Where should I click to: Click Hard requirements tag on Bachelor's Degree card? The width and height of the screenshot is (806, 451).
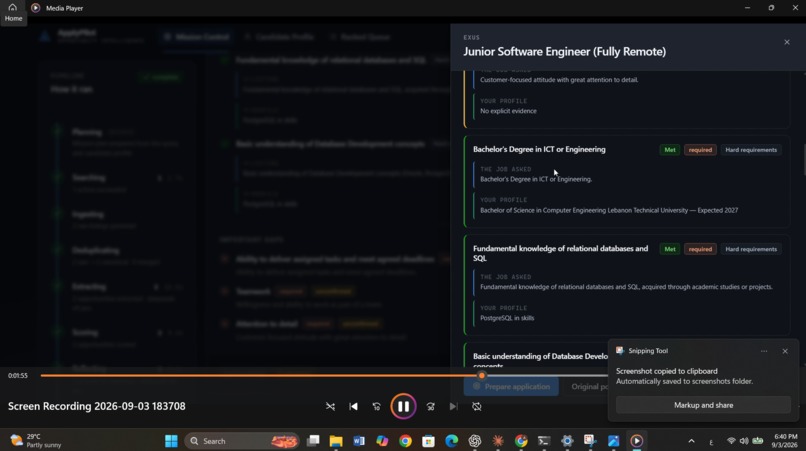pyautogui.click(x=751, y=150)
